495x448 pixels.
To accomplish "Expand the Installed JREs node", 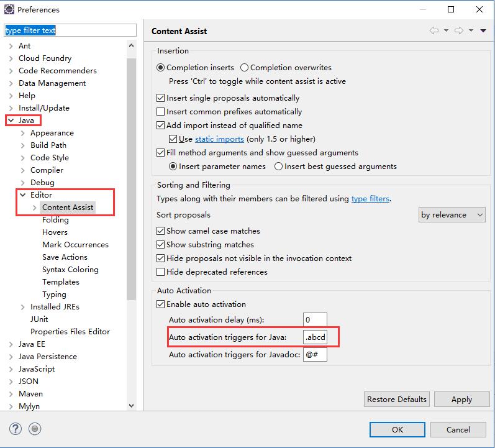I will 23,307.
